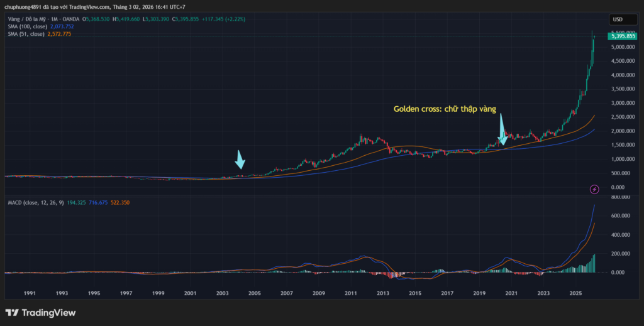
Task: Click the 2011 label on time axis
Action: [x=351, y=293]
